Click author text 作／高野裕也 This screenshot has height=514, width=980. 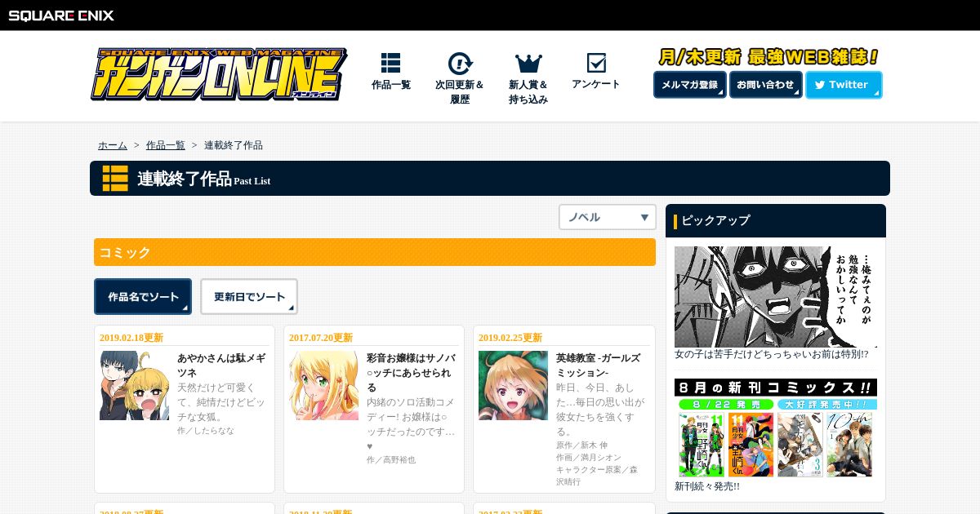coord(391,459)
